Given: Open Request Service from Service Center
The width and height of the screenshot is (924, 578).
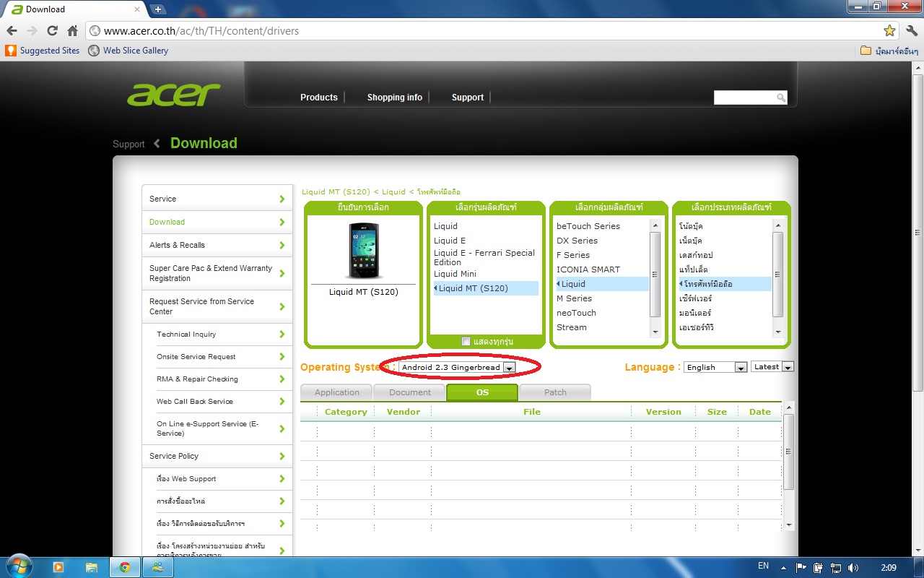Looking at the screenshot, I should 217,306.
